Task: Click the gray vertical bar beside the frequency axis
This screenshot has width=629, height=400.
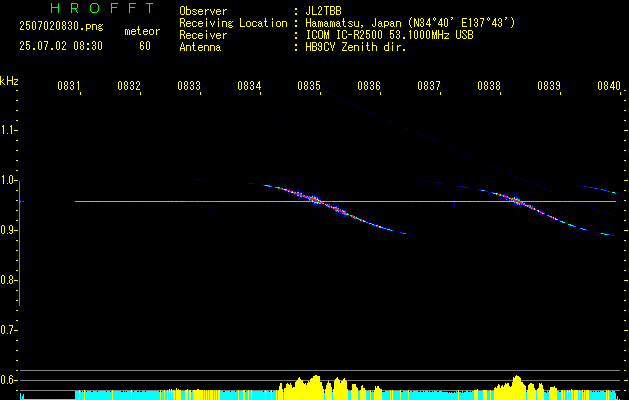Action: (19, 243)
